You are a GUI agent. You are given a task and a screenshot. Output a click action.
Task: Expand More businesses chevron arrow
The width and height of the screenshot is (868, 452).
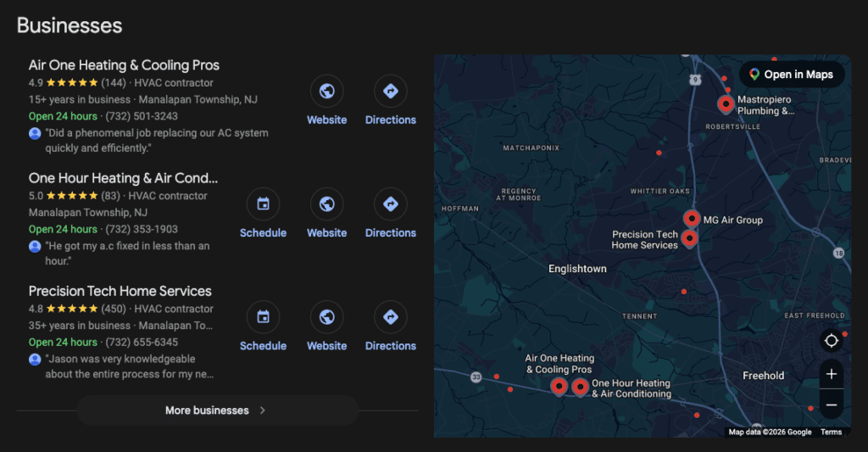tap(263, 410)
